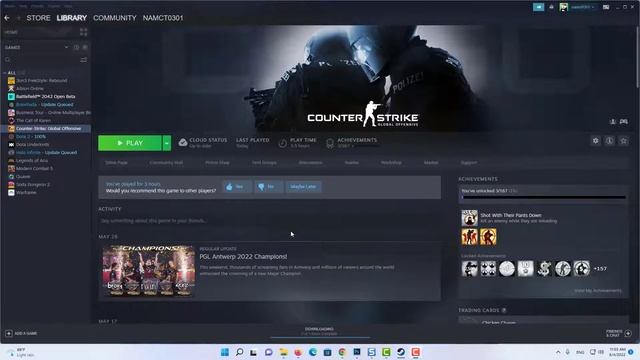
Task: Open the Workshop tab
Action: coord(391,162)
